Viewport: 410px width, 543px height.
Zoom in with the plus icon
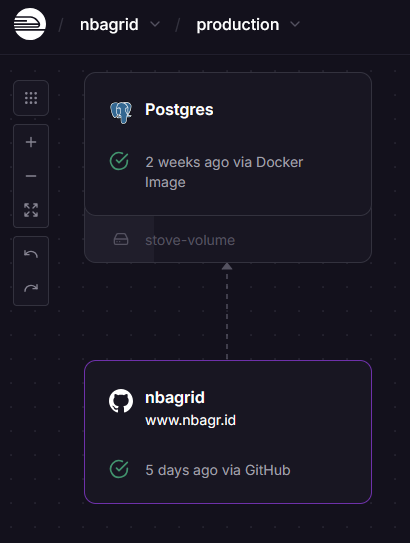click(31, 142)
